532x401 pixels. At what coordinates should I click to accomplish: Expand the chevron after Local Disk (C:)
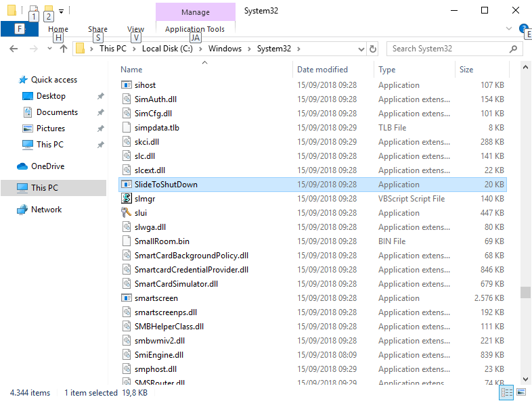point(200,49)
